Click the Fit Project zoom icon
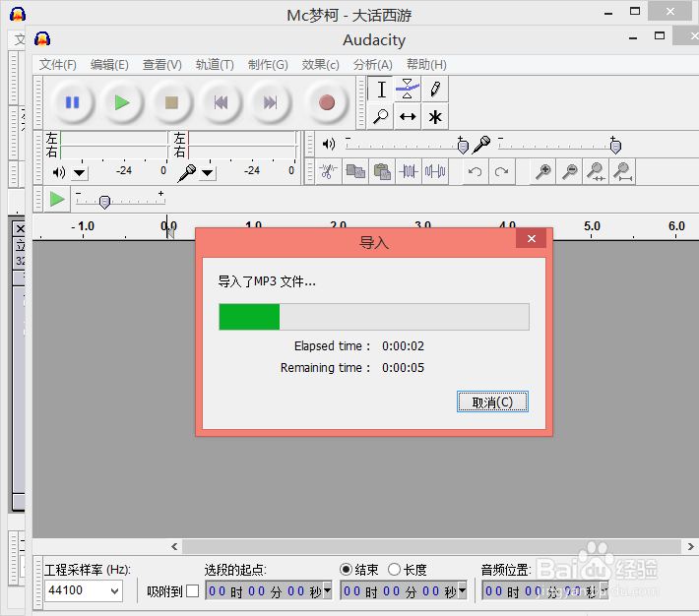Image resolution: width=699 pixels, height=616 pixels. click(x=623, y=171)
